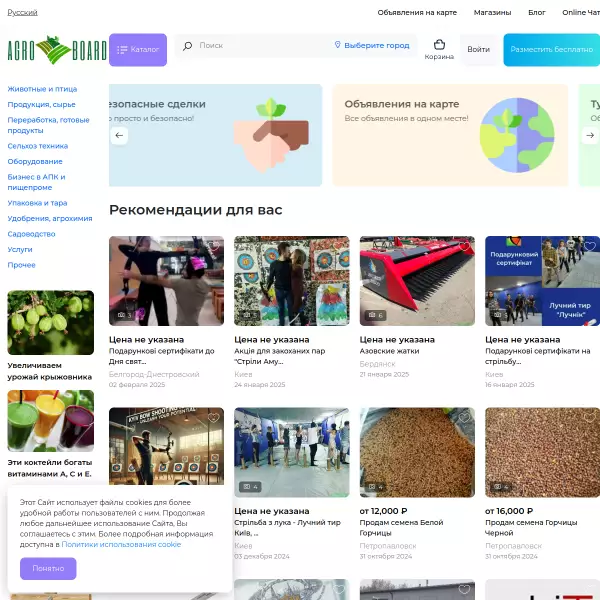Switch language via Русский link
Viewport: 600px width, 600px height.
click(x=23, y=12)
